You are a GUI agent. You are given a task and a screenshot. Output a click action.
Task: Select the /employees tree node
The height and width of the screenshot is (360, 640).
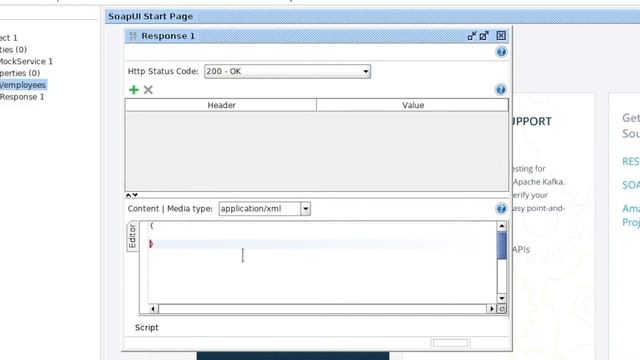coord(23,85)
